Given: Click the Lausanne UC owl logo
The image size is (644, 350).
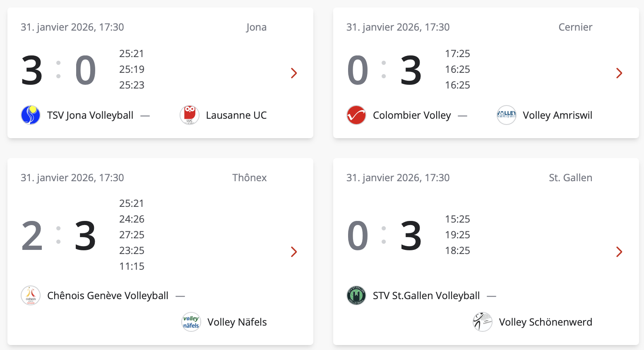Looking at the screenshot, I should pos(190,115).
